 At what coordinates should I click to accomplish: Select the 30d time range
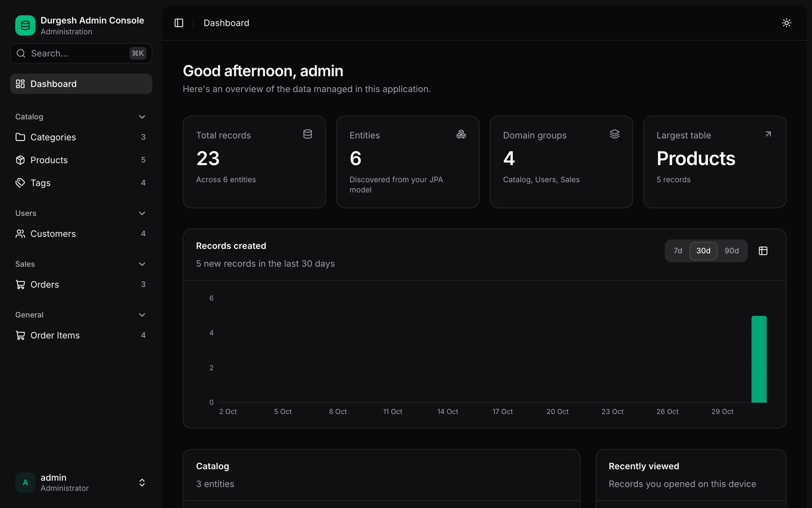[703, 251]
